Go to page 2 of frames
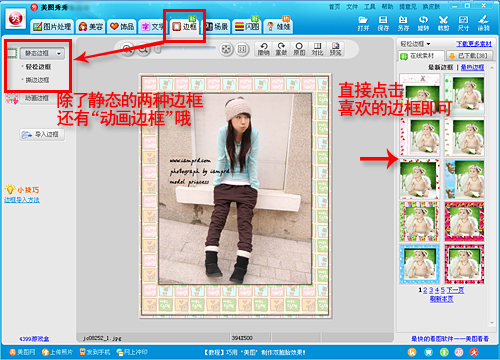The image size is (500, 360). (x=425, y=290)
